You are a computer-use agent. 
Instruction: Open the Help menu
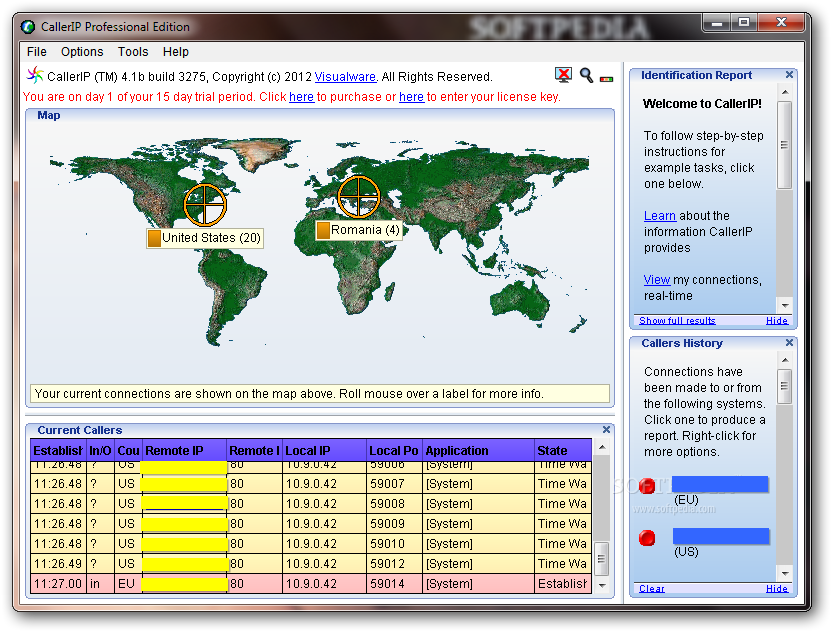(176, 51)
